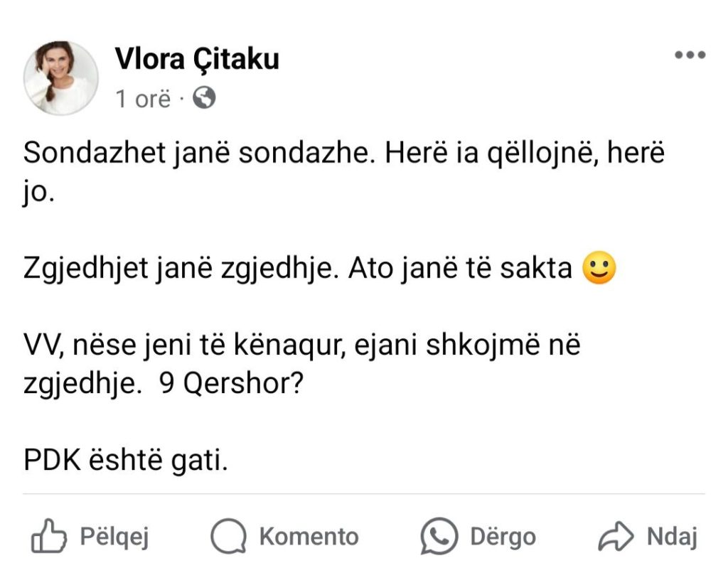This screenshot has height=563, width=728.
Task: Select the Pëlqej label to like the post
Action: tap(114, 537)
